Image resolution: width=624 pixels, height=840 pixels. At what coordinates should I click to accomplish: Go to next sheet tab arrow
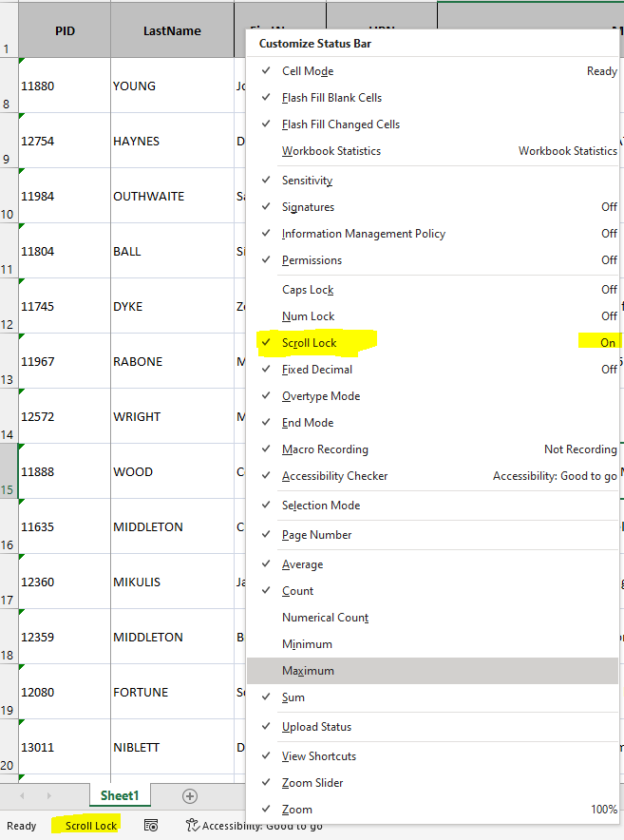48,796
